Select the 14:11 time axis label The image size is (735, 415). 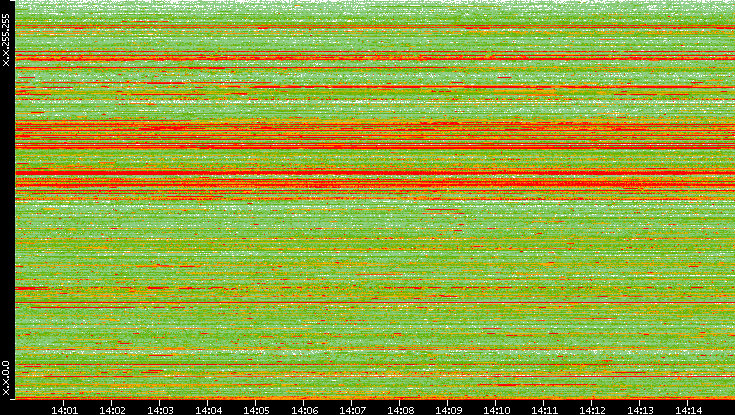545,410
